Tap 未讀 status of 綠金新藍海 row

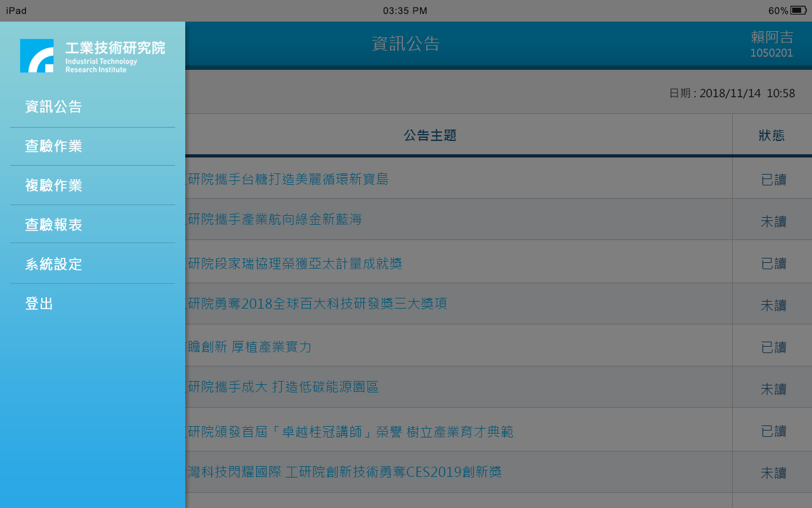(x=773, y=222)
